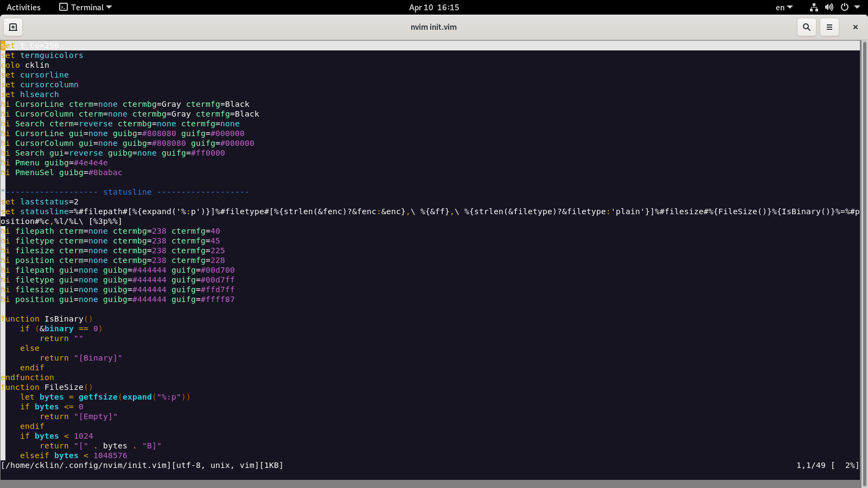
Task: Open the hamburger menu in the header bar
Action: 829,27
